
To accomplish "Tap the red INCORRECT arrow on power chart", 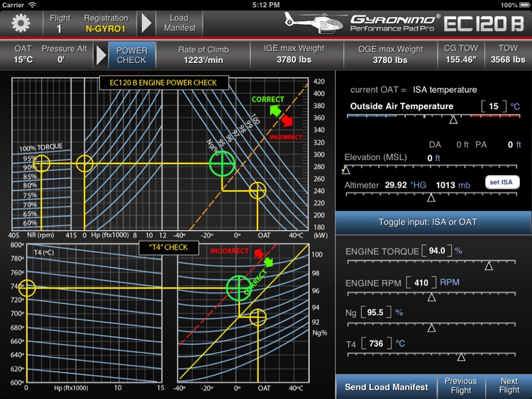I will (287, 120).
